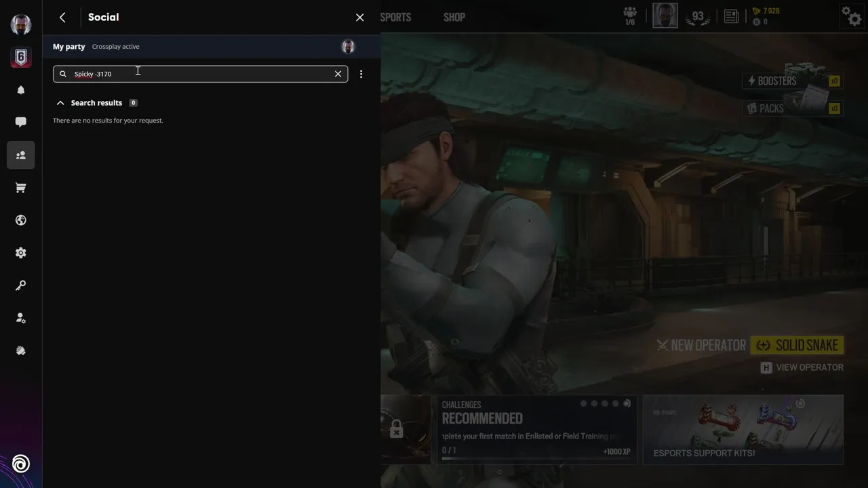Open the shopping cart store icon

coord(21,188)
